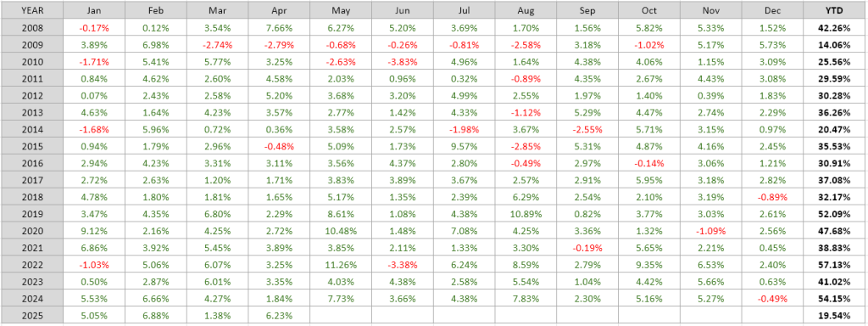The height and width of the screenshot is (326, 868).
Task: Select the 6.98% February 2009 cell
Action: [x=156, y=44]
